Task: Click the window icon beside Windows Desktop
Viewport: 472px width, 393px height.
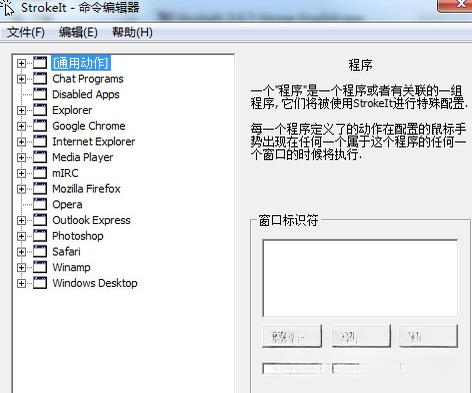Action: pos(40,283)
